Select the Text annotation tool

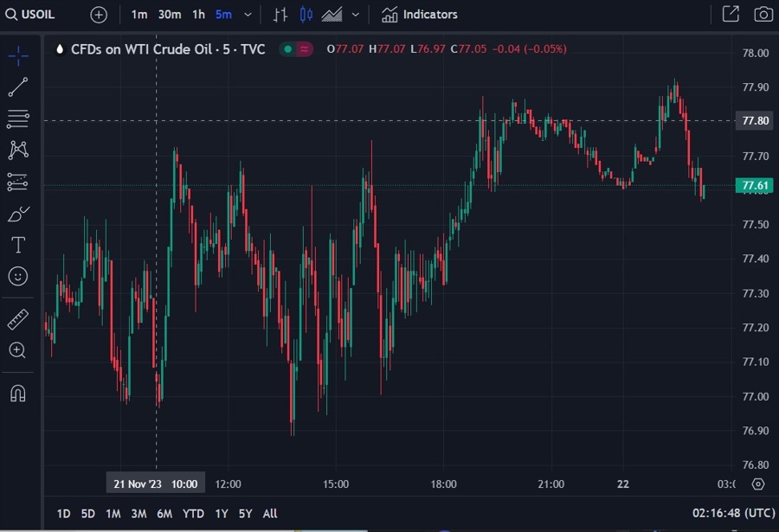click(18, 245)
